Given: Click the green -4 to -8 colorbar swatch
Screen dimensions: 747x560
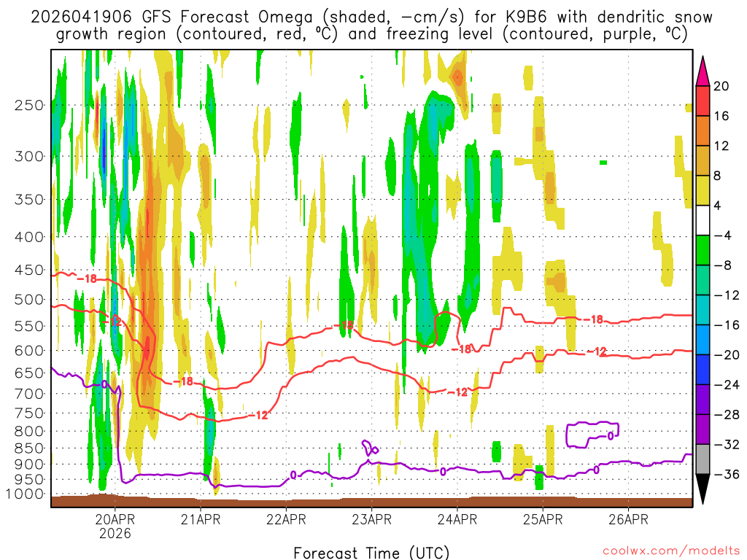Looking at the screenshot, I should point(703,250).
